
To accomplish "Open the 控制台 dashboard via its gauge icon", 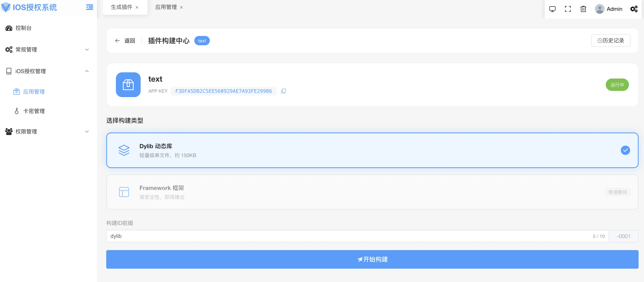I will tap(9, 28).
